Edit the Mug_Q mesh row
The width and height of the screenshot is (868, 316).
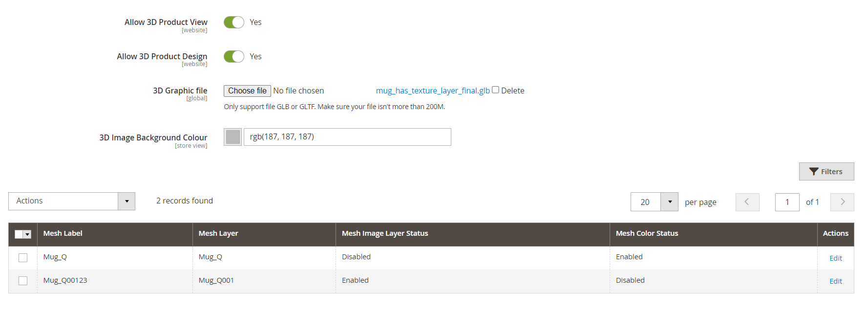(x=835, y=258)
